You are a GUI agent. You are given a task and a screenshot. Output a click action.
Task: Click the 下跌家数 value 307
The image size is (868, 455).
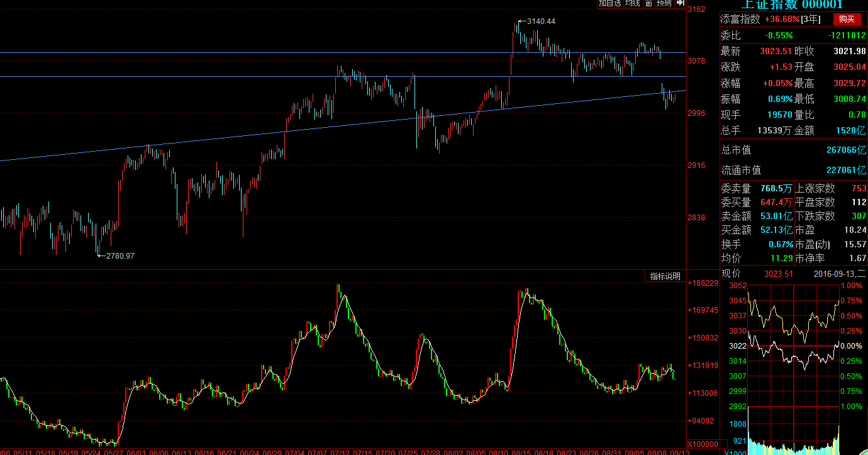click(859, 216)
